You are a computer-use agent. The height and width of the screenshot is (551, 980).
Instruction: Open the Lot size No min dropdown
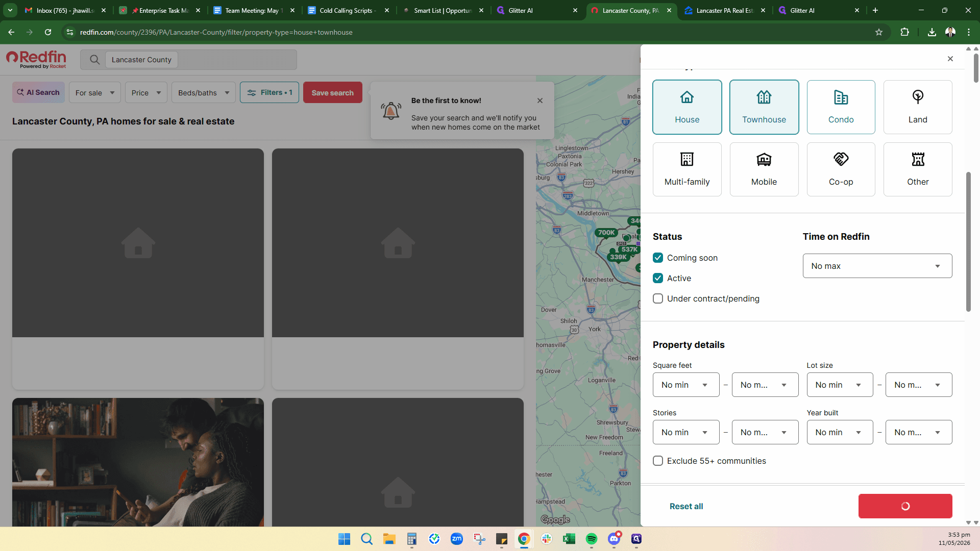point(840,385)
